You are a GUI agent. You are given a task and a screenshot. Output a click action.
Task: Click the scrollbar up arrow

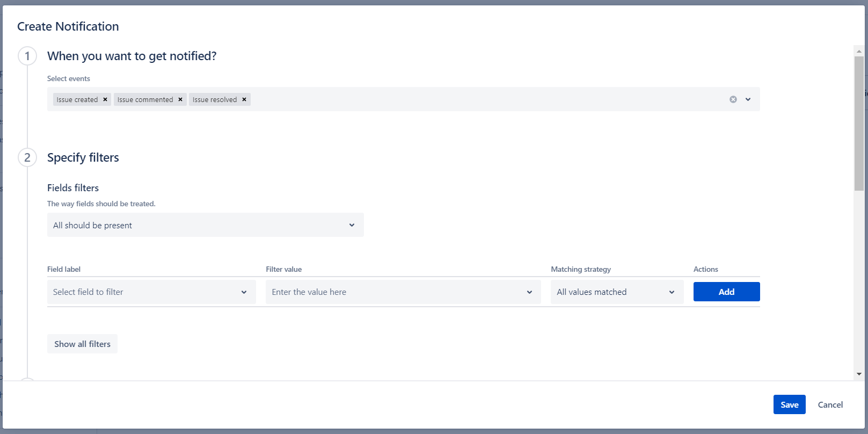tap(859, 52)
